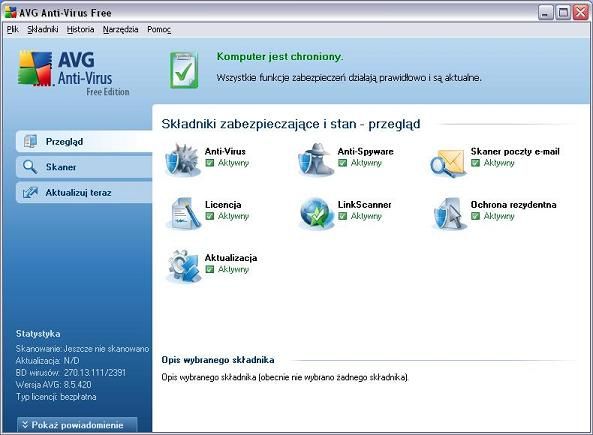
Task: Open the Pomoc menu
Action: click(x=159, y=30)
